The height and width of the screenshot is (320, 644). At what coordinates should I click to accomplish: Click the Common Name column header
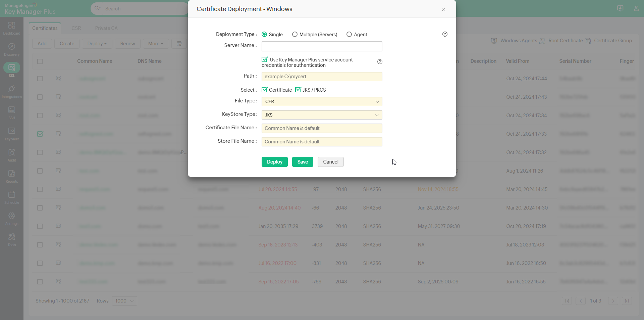(x=95, y=61)
